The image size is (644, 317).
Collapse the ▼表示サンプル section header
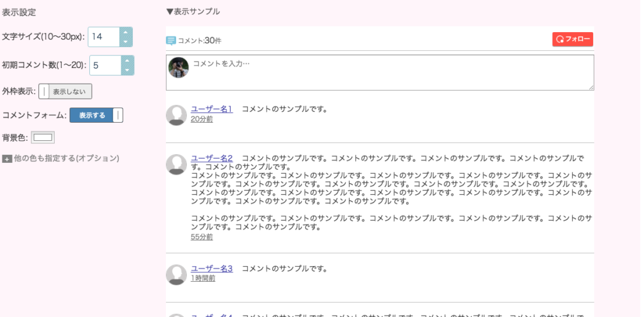click(x=193, y=11)
